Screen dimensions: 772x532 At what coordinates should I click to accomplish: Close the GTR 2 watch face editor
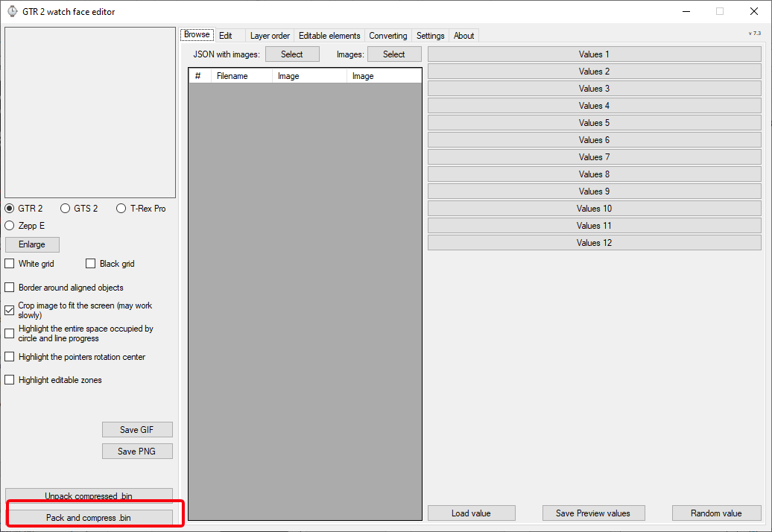pyautogui.click(x=754, y=11)
